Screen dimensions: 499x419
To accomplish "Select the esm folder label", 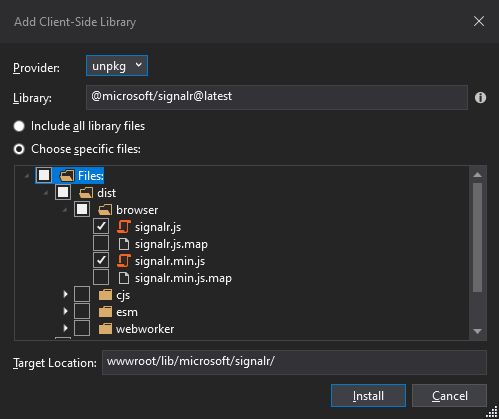I will point(127,312).
